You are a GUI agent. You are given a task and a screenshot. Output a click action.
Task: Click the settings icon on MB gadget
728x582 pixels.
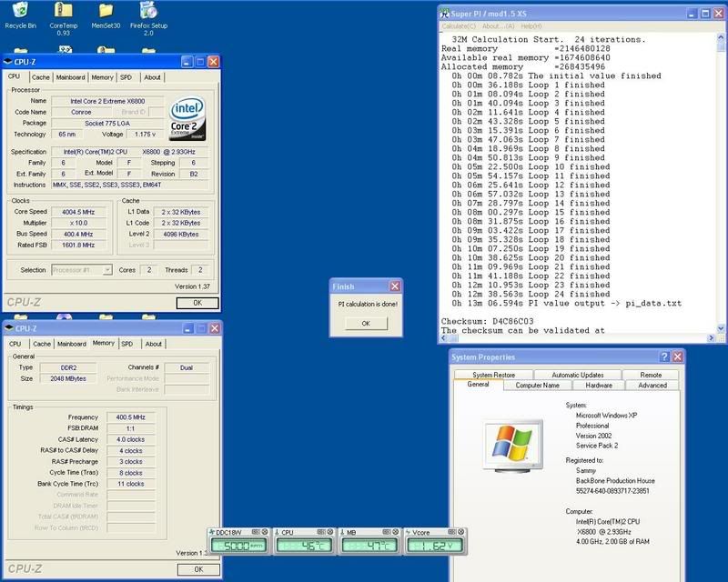coord(386,532)
